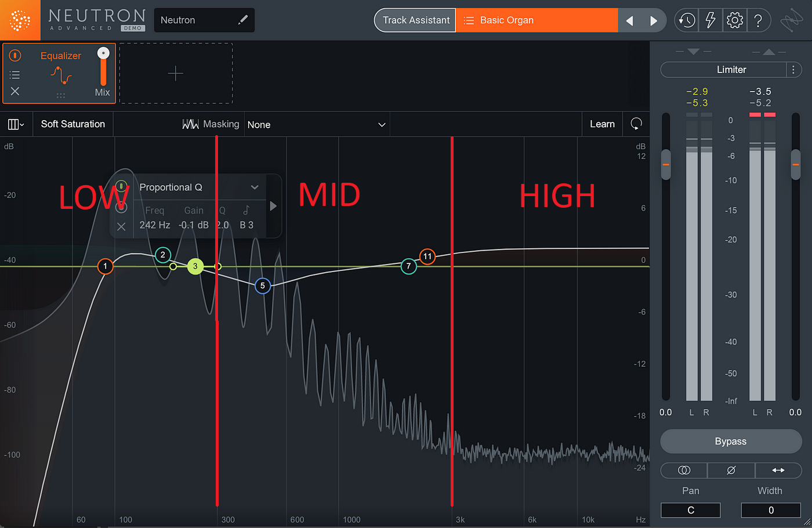Select EQ node 11
This screenshot has height=528, width=812.
(427, 256)
